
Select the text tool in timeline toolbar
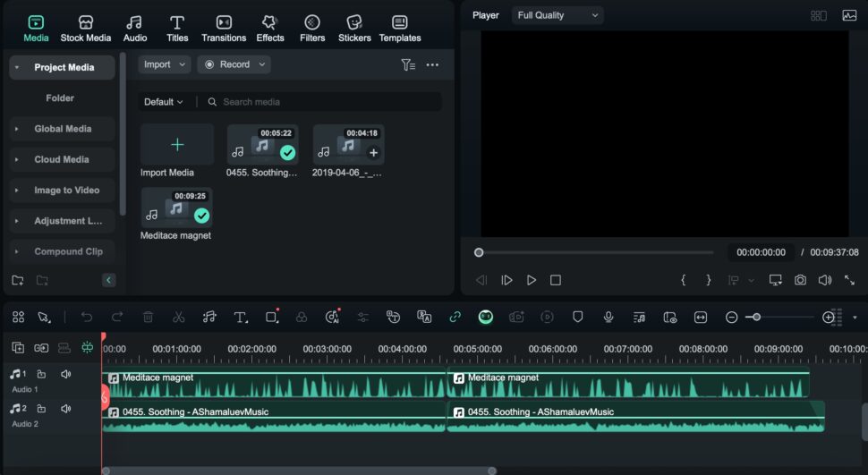[241, 317]
